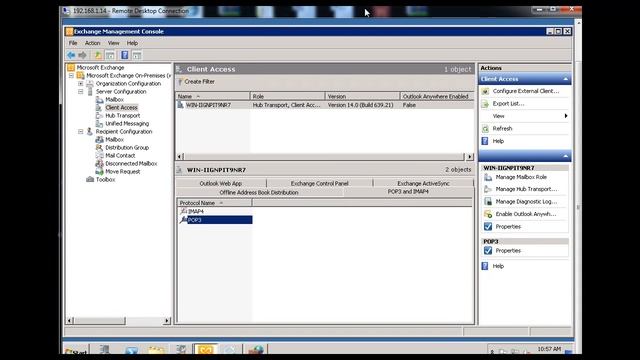This screenshot has width=640, height=360.
Task: Open Disconnected Mailbox tree node
Action: [131, 164]
